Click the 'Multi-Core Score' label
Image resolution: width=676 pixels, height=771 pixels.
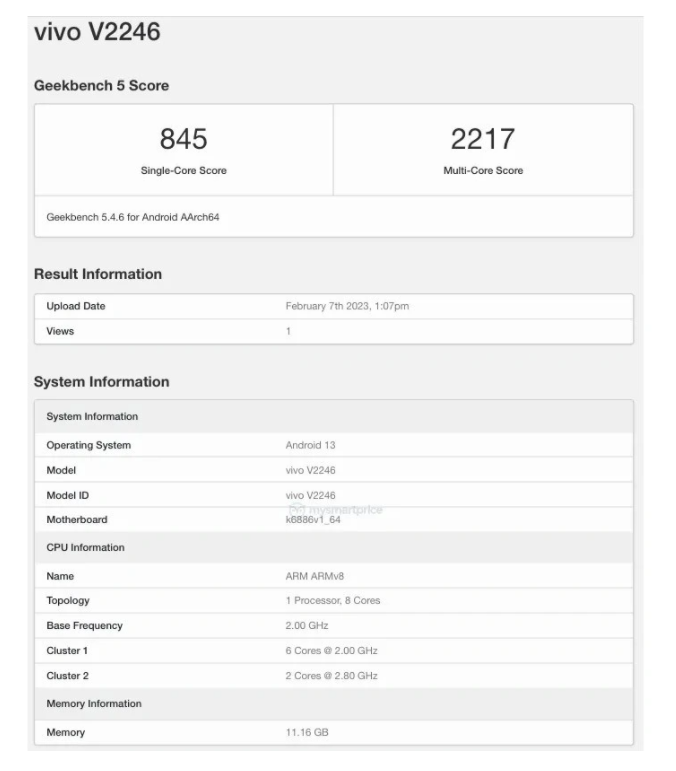coord(483,171)
